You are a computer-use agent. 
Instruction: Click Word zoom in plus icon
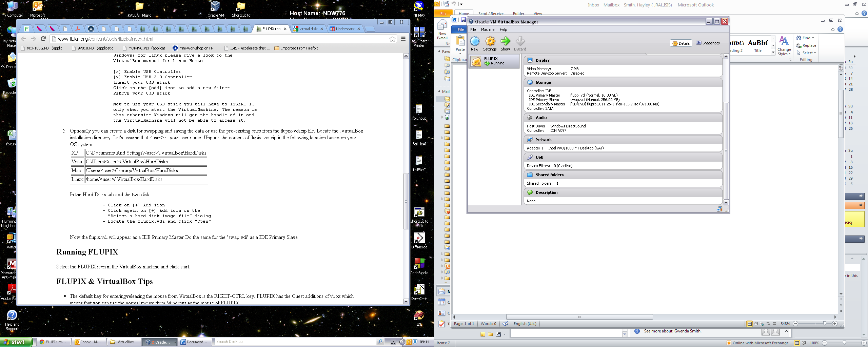tap(835, 324)
